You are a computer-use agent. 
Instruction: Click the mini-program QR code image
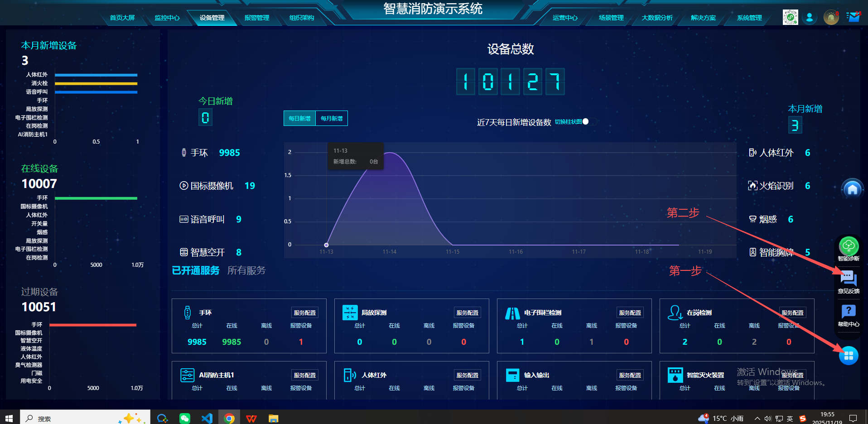tap(790, 17)
